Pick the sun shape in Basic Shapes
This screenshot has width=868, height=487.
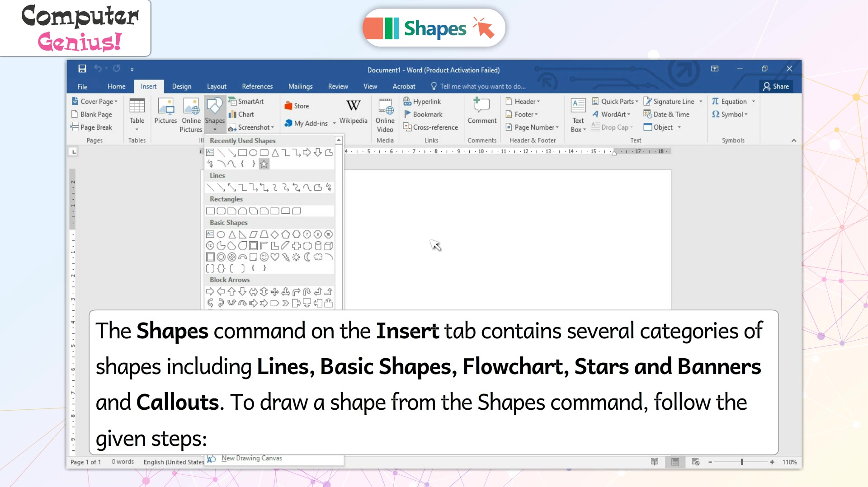coord(296,257)
